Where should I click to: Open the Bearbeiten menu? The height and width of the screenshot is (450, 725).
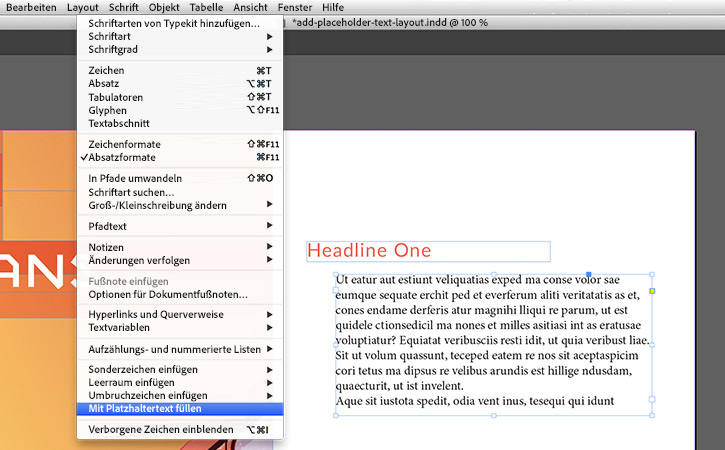[31, 7]
